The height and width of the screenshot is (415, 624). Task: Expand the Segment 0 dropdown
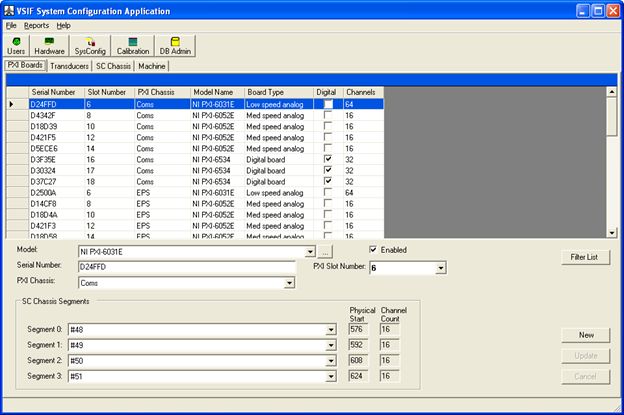[x=331, y=329]
